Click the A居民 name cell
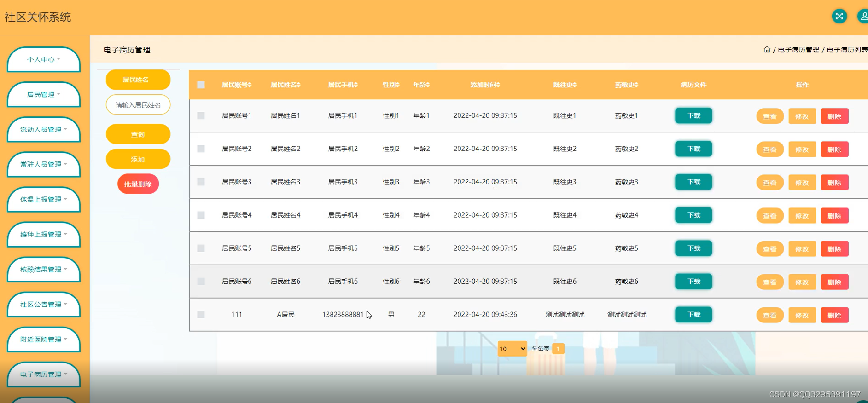Image resolution: width=868 pixels, height=403 pixels. pyautogui.click(x=285, y=314)
